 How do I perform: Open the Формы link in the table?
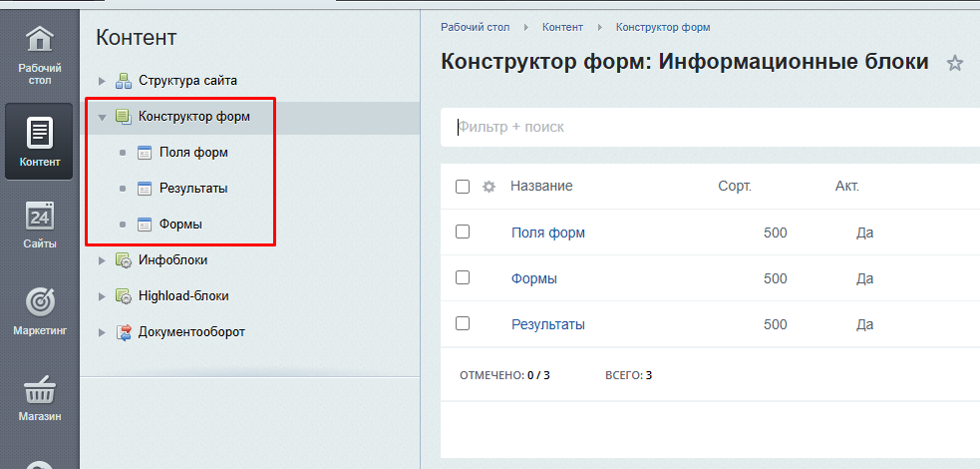point(533,278)
